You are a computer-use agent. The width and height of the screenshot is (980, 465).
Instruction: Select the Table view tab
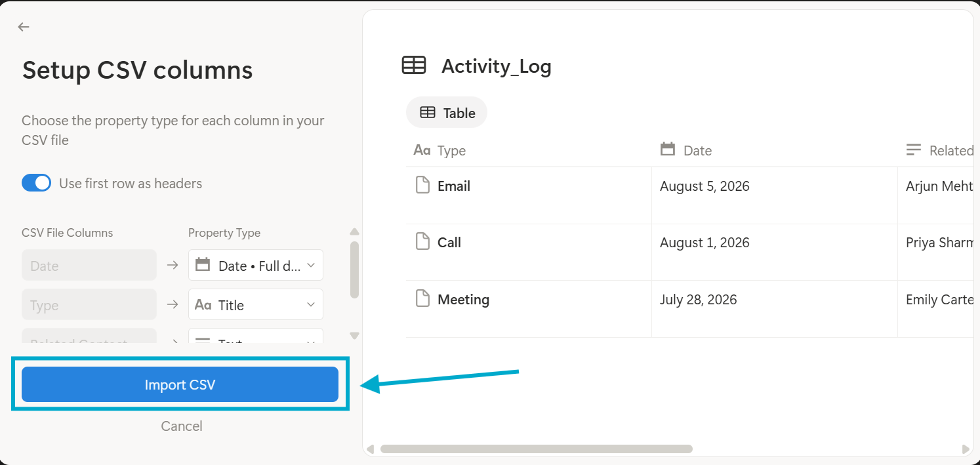click(x=447, y=112)
